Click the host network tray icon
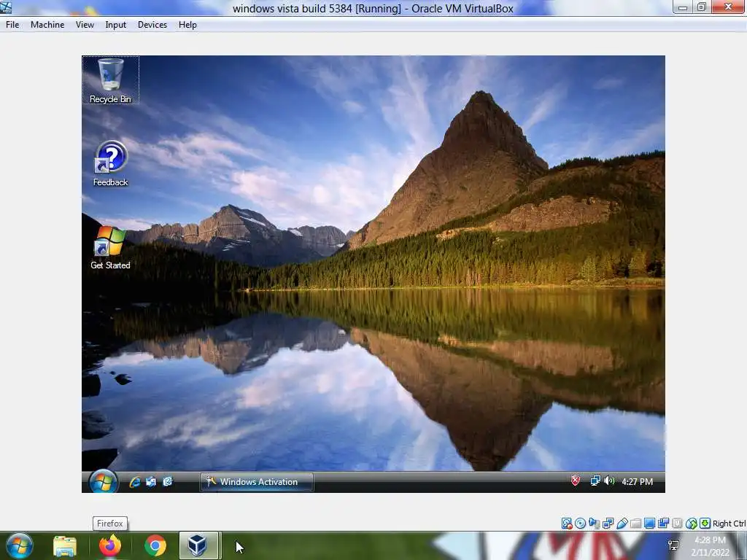The width and height of the screenshot is (747, 560). tap(673, 545)
